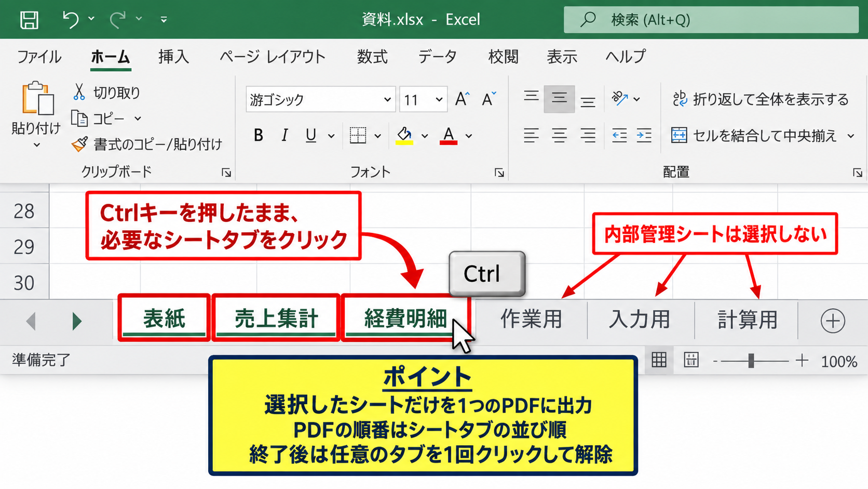This screenshot has height=489, width=868.
Task: Decrease font size with Aˇ icon
Action: [489, 99]
